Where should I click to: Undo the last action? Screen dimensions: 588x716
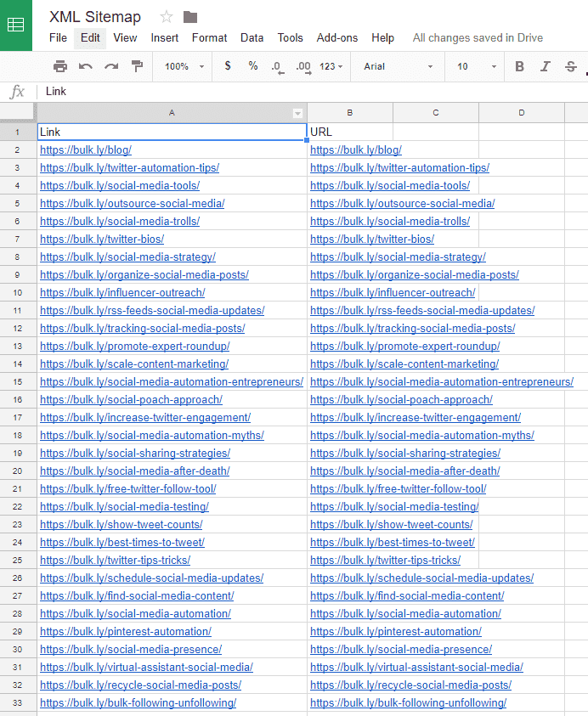click(86, 66)
